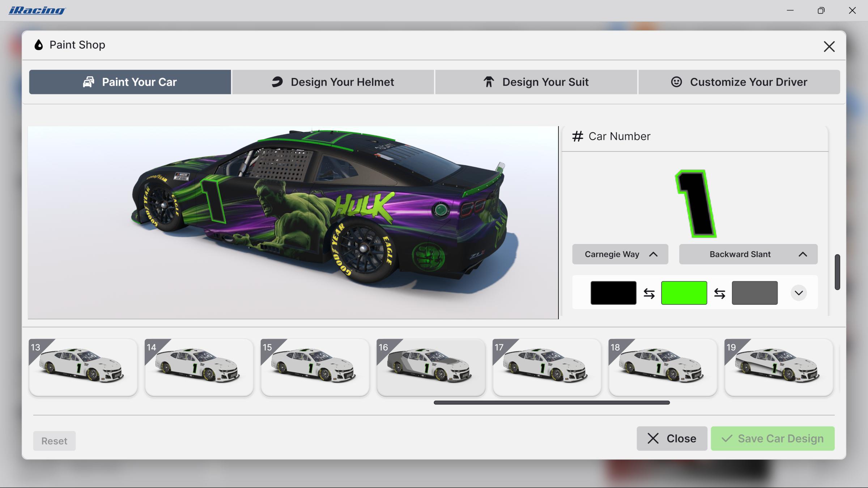Image resolution: width=868 pixels, height=488 pixels.
Task: Click the horizontal scrollbar below the pattern thumbnails
Action: click(551, 402)
